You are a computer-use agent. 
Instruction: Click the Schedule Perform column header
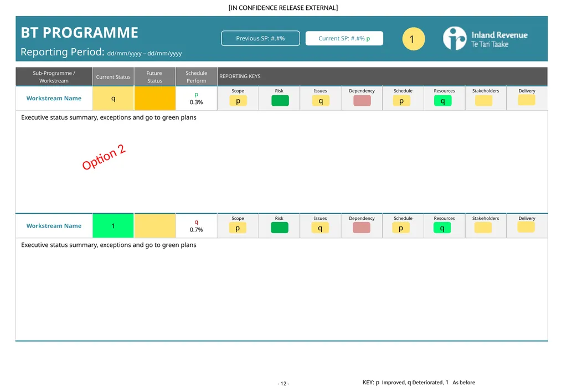[197, 76]
